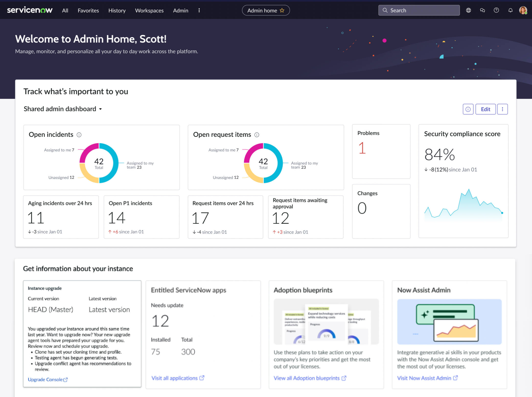Open View all Adoption blueprints link
Screen dimensions: 532x397
click(x=306, y=378)
